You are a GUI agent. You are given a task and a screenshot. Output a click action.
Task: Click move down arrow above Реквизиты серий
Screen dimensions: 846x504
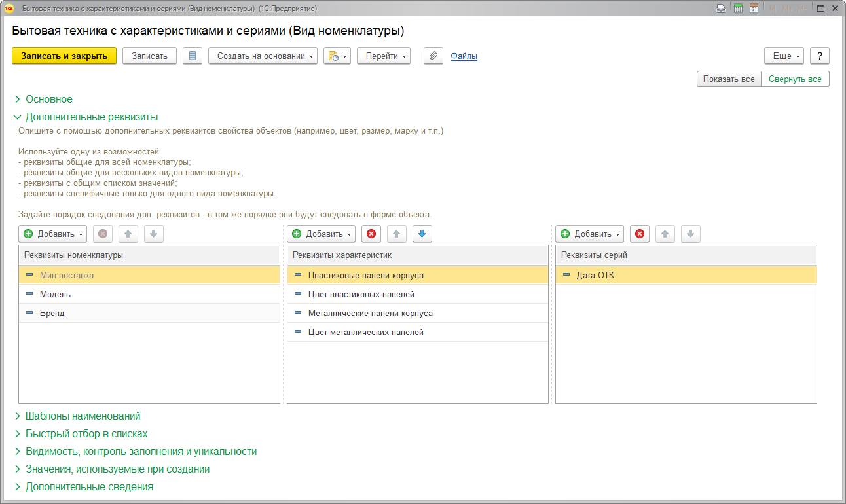[x=690, y=234]
